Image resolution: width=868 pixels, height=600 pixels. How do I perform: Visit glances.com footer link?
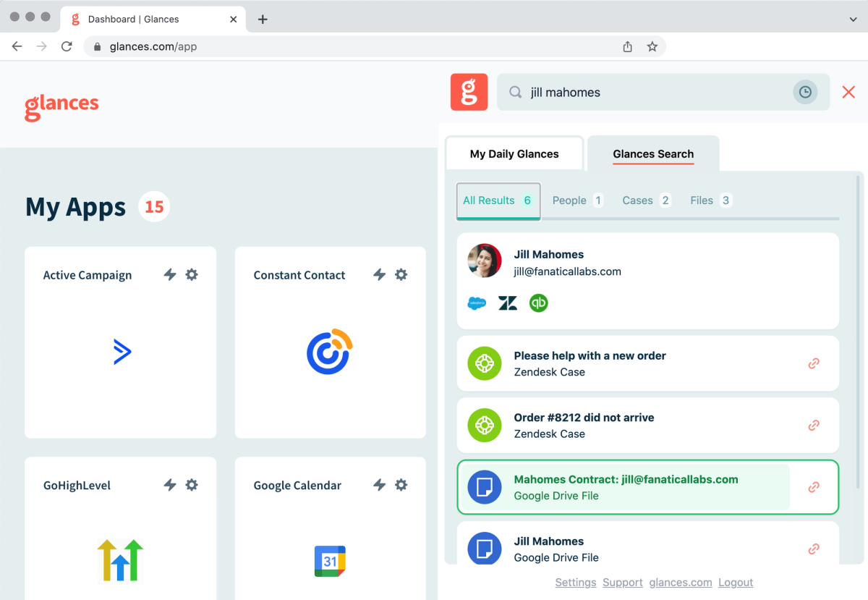(x=681, y=583)
